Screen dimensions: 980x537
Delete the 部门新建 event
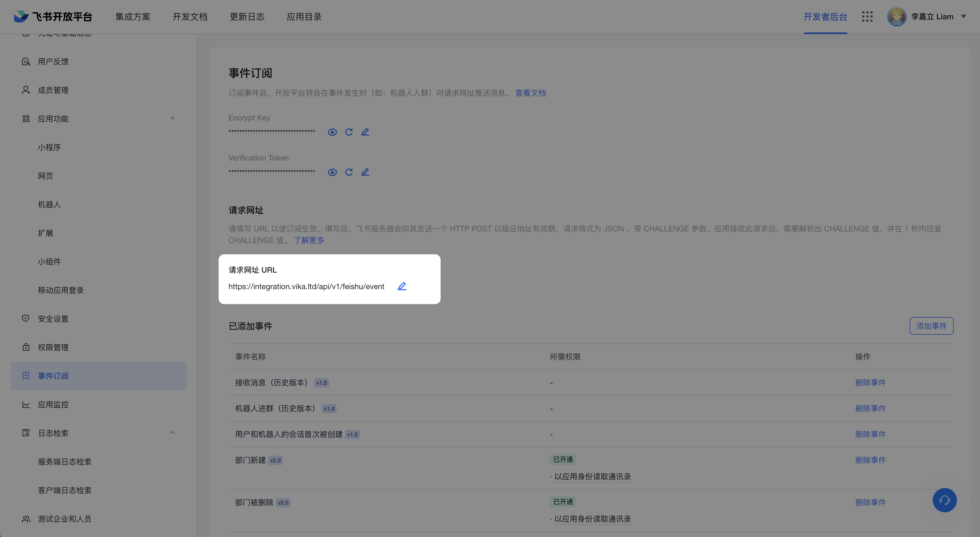870,460
